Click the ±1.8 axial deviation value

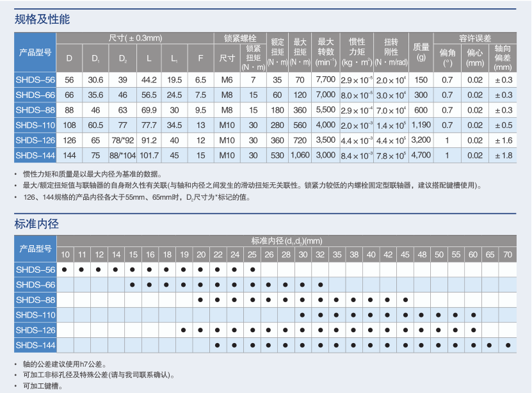(503, 156)
